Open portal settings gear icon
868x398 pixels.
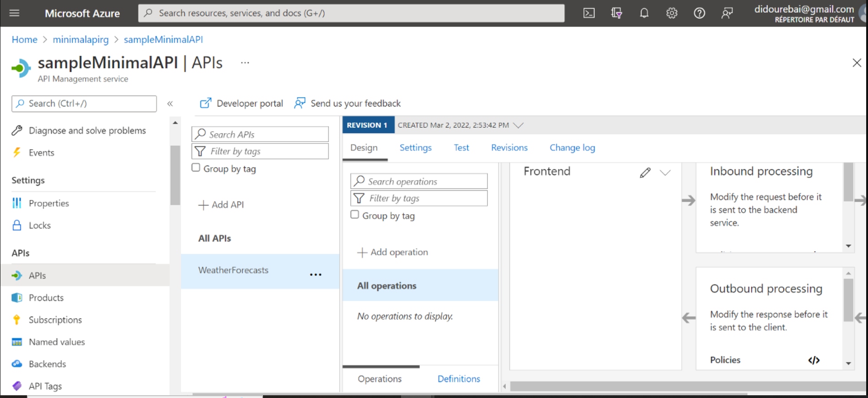tap(671, 13)
